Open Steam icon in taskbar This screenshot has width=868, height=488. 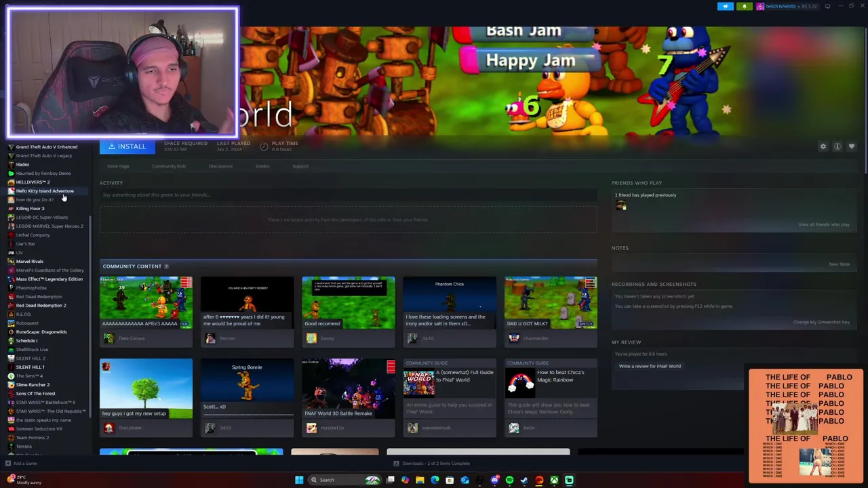(524, 480)
